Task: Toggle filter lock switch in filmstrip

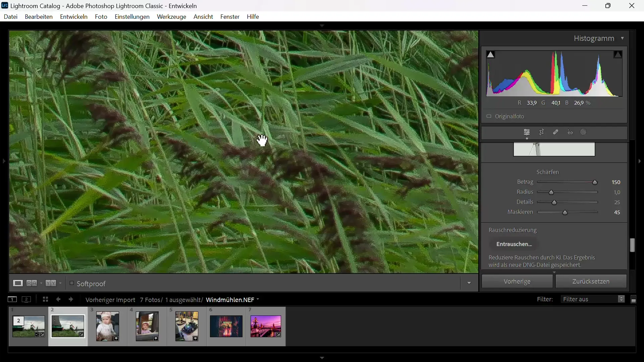Action: pyautogui.click(x=634, y=300)
